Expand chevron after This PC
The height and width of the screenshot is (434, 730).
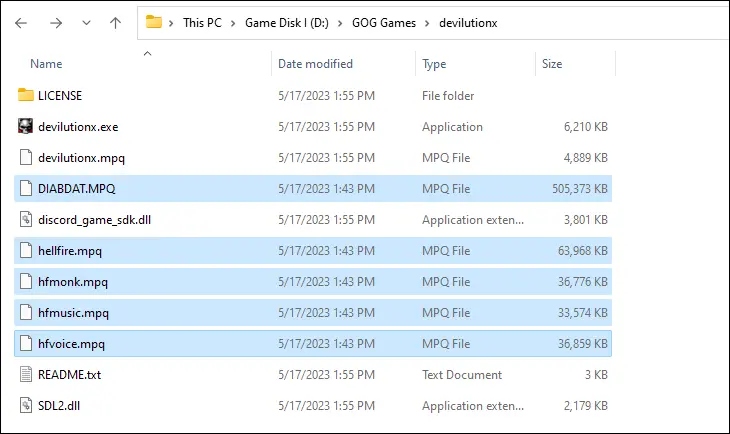coord(233,23)
